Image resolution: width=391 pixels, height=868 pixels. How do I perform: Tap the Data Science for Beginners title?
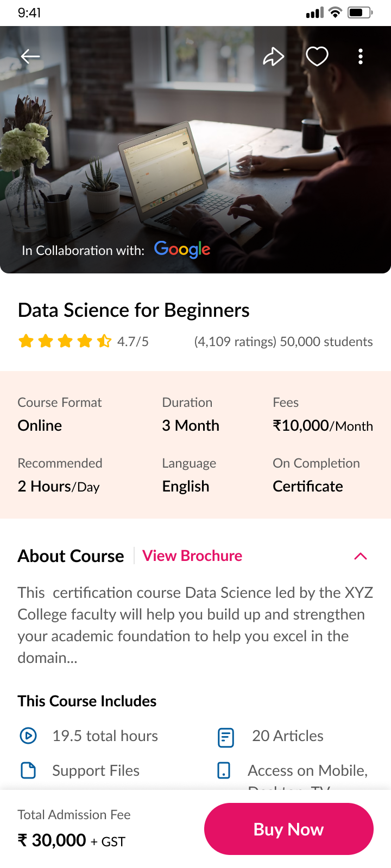[x=134, y=310]
